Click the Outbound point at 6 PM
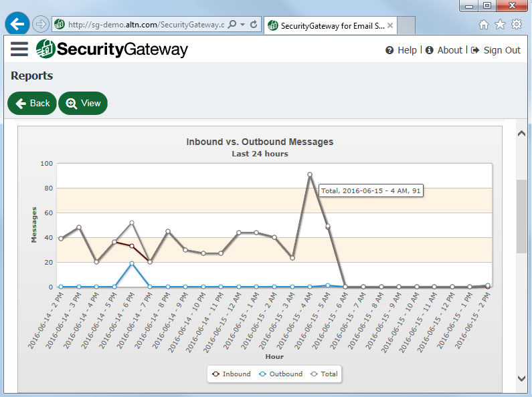Image resolution: width=532 pixels, height=397 pixels. (132, 263)
